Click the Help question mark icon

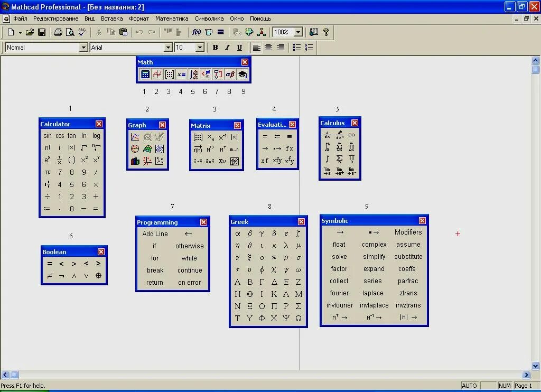[x=325, y=32]
